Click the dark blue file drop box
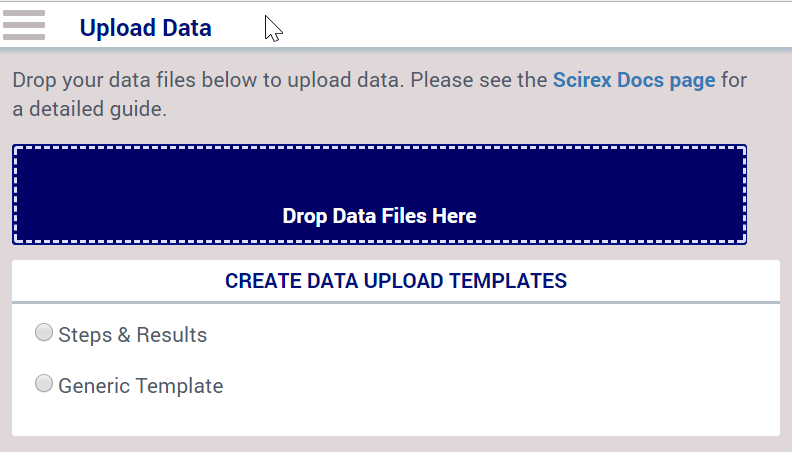792x452 pixels. (x=379, y=194)
